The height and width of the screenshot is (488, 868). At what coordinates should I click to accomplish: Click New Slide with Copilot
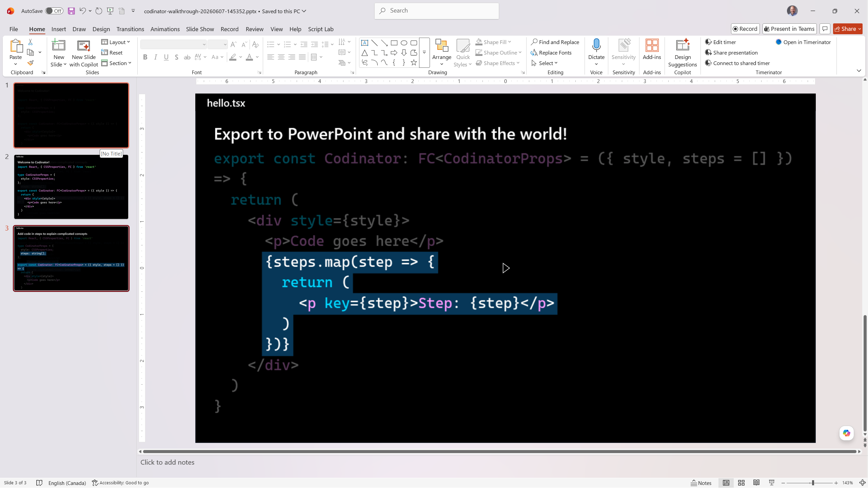(84, 53)
